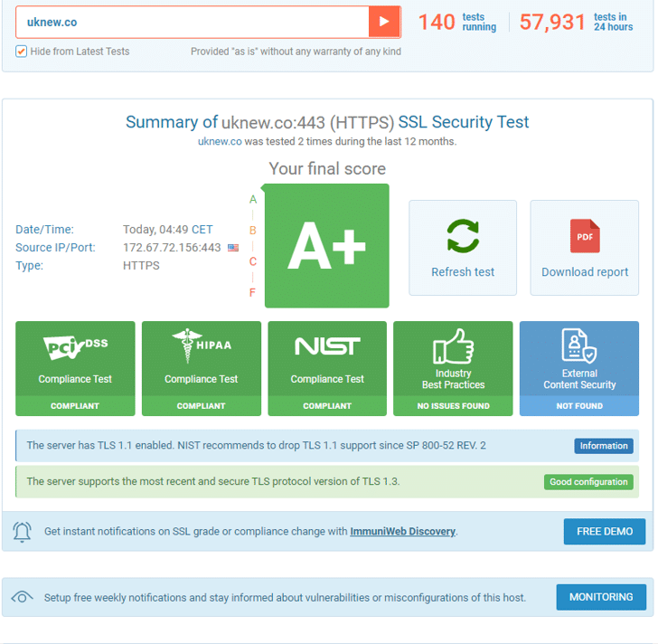
Task: Click the green Good configuration badge
Action: coord(588,482)
